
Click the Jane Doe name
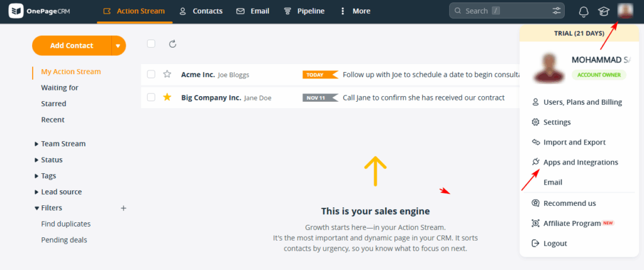(x=257, y=98)
